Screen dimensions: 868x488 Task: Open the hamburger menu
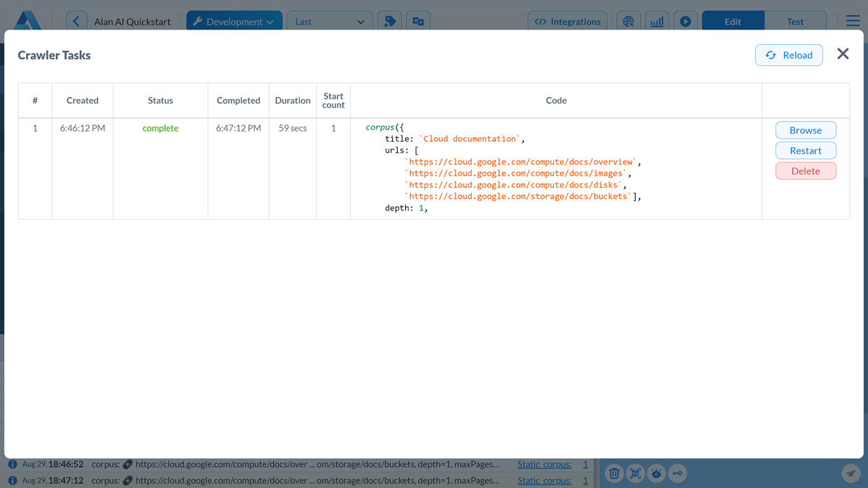(852, 20)
